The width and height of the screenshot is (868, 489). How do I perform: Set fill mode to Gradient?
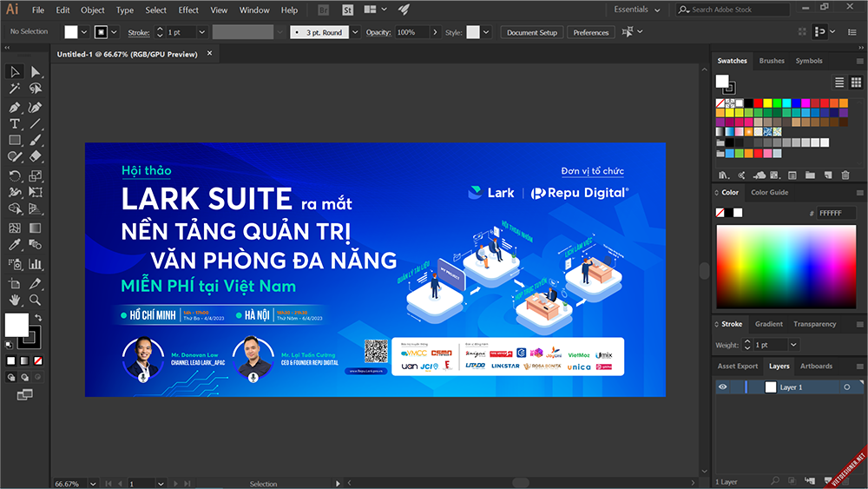pos(24,361)
